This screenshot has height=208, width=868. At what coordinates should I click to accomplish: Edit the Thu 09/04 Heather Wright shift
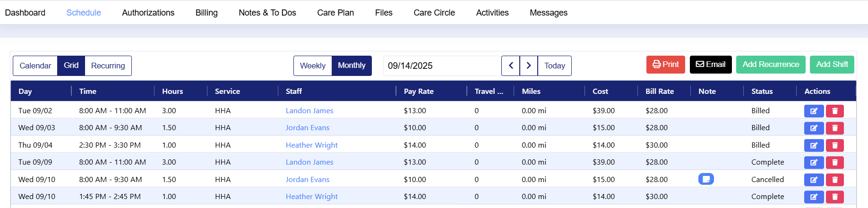pyautogui.click(x=814, y=145)
